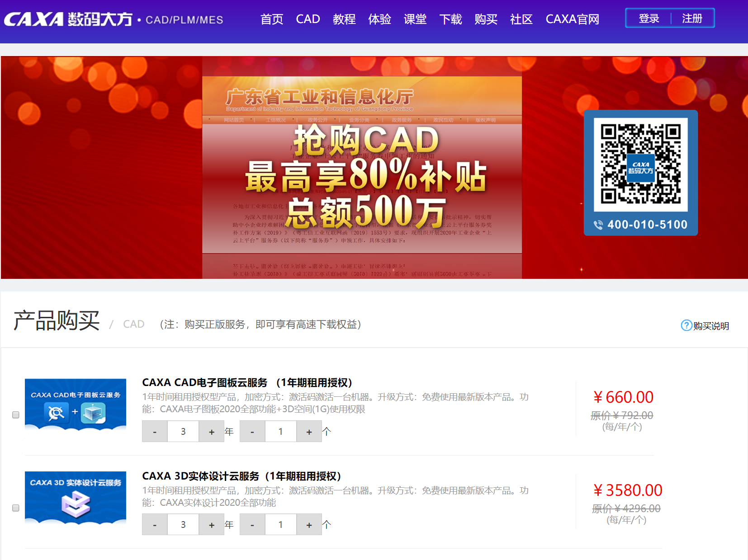The image size is (748, 560).
Task: Open 社区 in the navigation
Action: pos(521,19)
